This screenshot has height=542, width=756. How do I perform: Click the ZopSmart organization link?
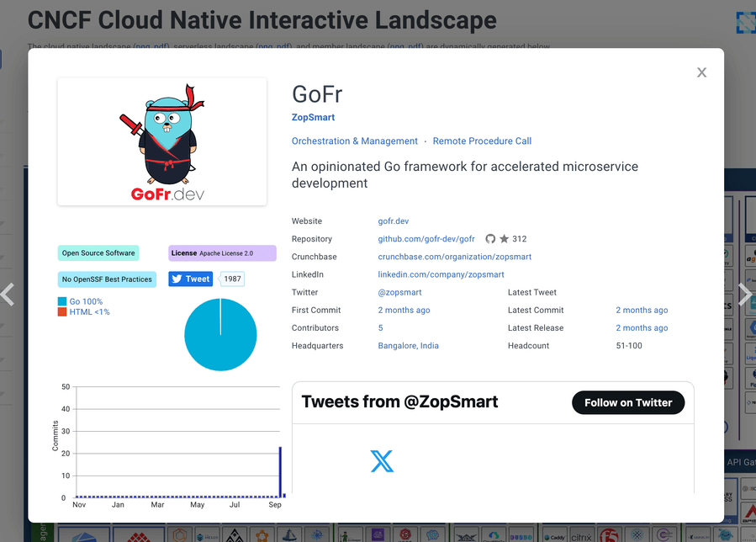313,117
